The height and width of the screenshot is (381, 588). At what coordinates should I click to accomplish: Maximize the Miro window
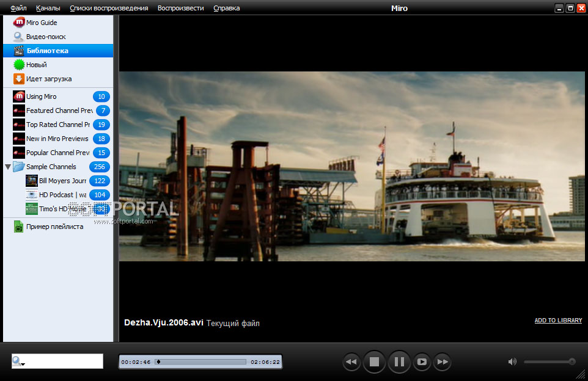coord(570,8)
